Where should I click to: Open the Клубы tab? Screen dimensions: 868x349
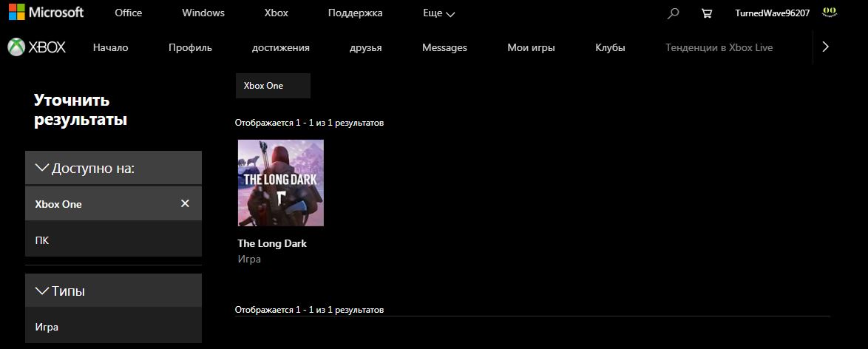(610, 47)
